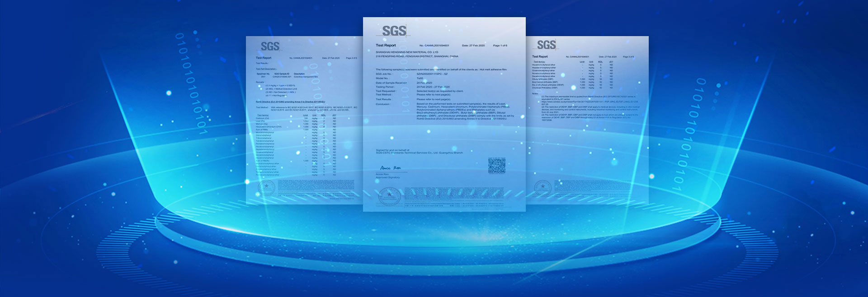Image resolution: width=868 pixels, height=297 pixels.
Task: Click the SGS logo on right report
Action: point(546,45)
